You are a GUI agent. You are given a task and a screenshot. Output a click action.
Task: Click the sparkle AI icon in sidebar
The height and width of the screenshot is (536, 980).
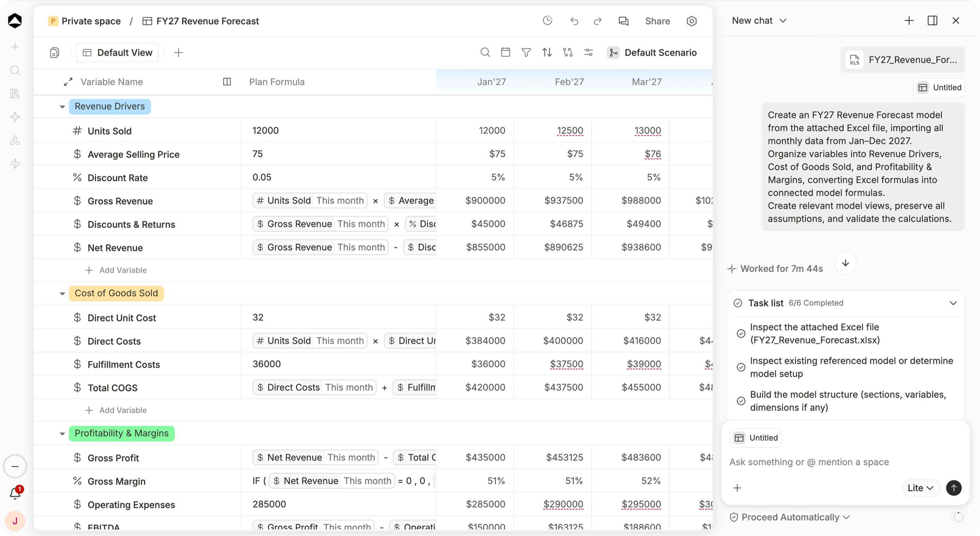pyautogui.click(x=15, y=117)
